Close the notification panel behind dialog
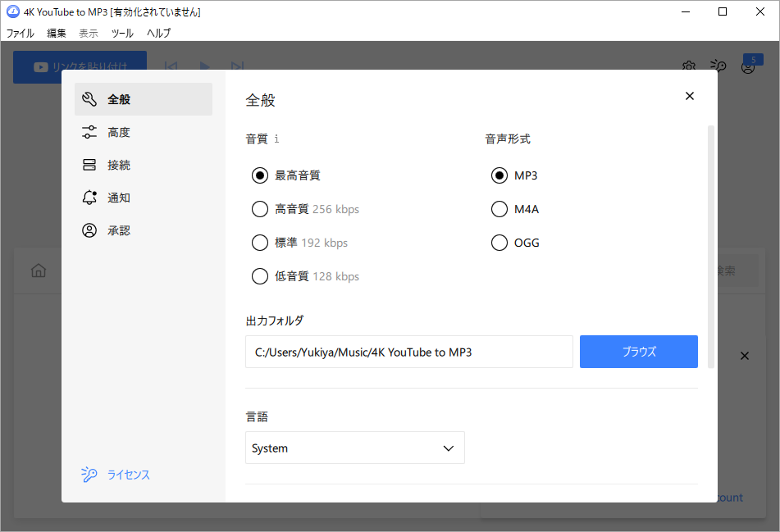The height and width of the screenshot is (532, 780). (744, 356)
